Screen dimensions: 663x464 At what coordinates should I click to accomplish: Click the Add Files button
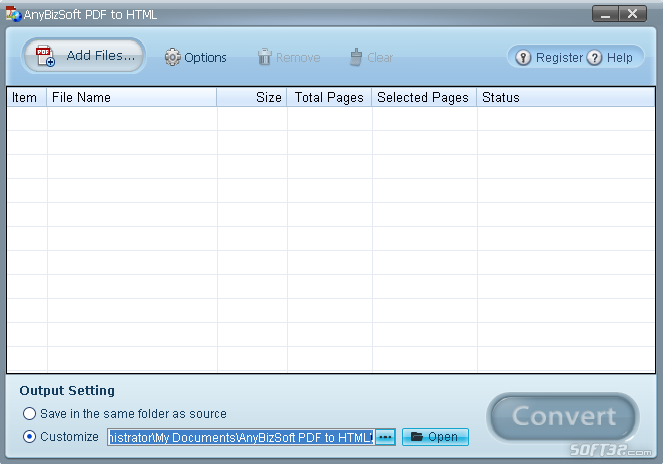point(84,55)
